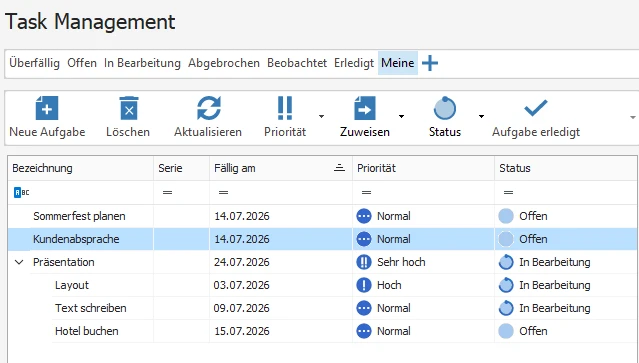Open the Priorität dropdown arrow in toolbar
639x363 pixels.
coord(321,117)
